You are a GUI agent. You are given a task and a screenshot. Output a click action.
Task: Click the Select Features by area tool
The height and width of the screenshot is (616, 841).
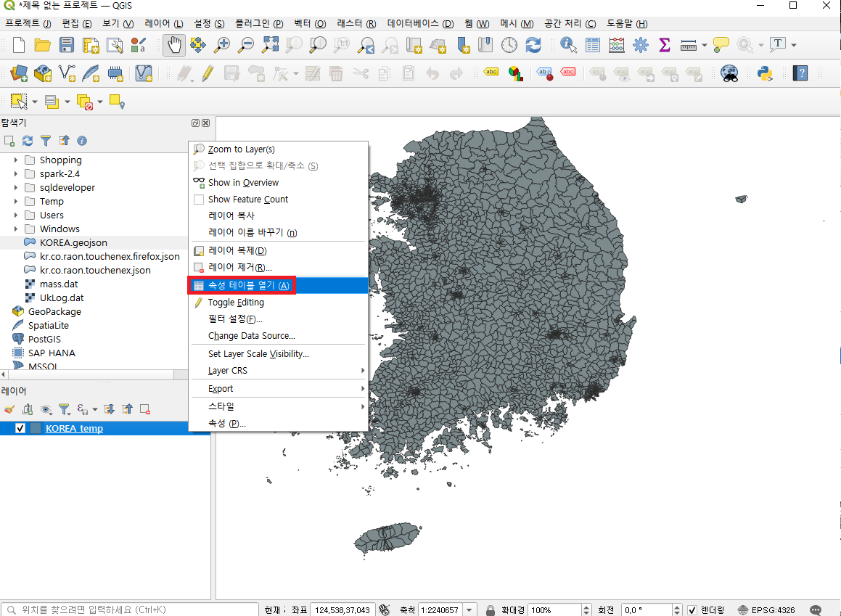19,102
